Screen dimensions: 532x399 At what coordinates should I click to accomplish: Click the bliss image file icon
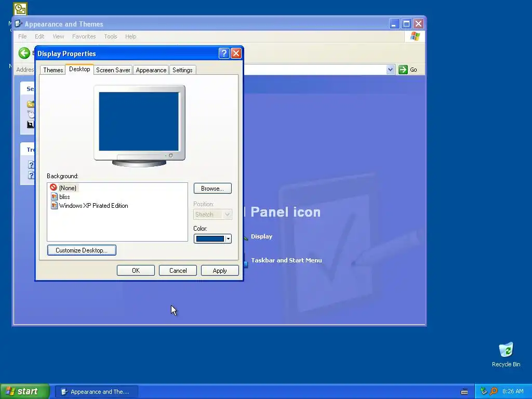point(54,196)
